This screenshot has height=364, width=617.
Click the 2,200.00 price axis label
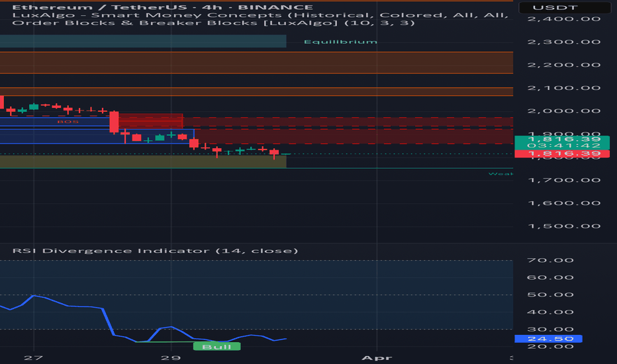[563, 65]
